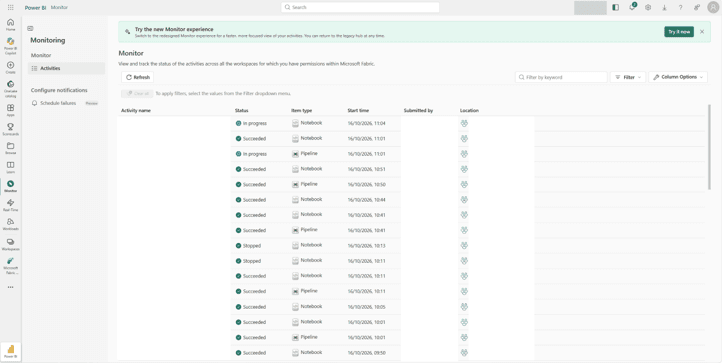Click the help question mark icon
Screen dimensions: 722x363
(680, 7)
